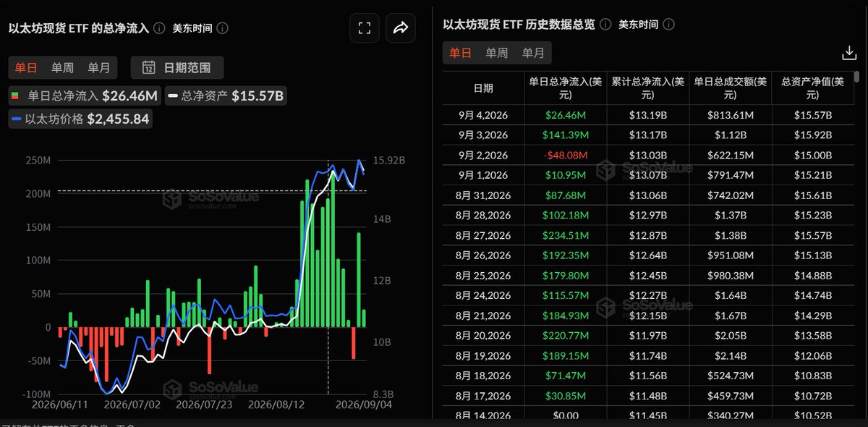Click the 9月 4,2026 date cell
This screenshot has width=868, height=427.
click(483, 115)
